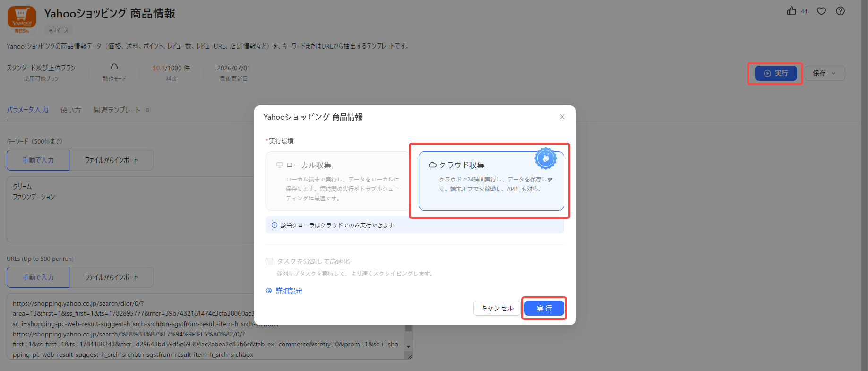The height and width of the screenshot is (371, 868).
Task: Click the 実行 button beside 保存
Action: (x=776, y=73)
